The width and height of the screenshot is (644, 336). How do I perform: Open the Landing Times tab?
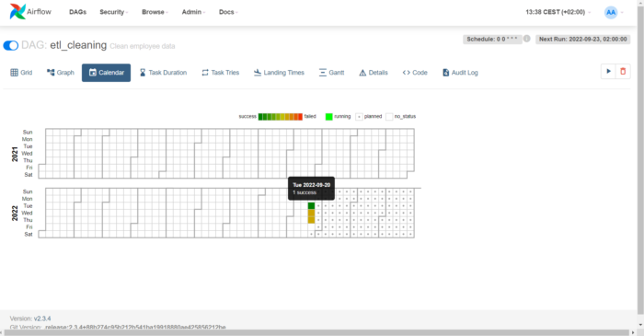279,73
